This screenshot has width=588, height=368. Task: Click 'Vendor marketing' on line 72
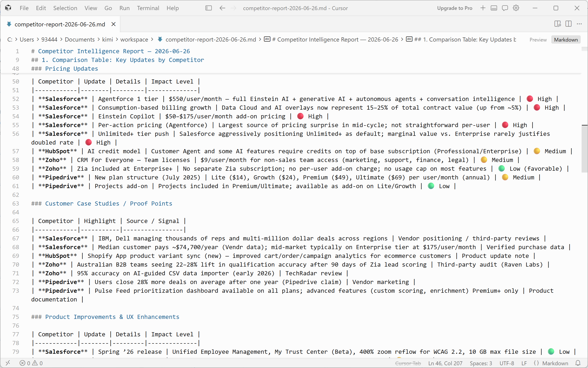click(x=380, y=282)
